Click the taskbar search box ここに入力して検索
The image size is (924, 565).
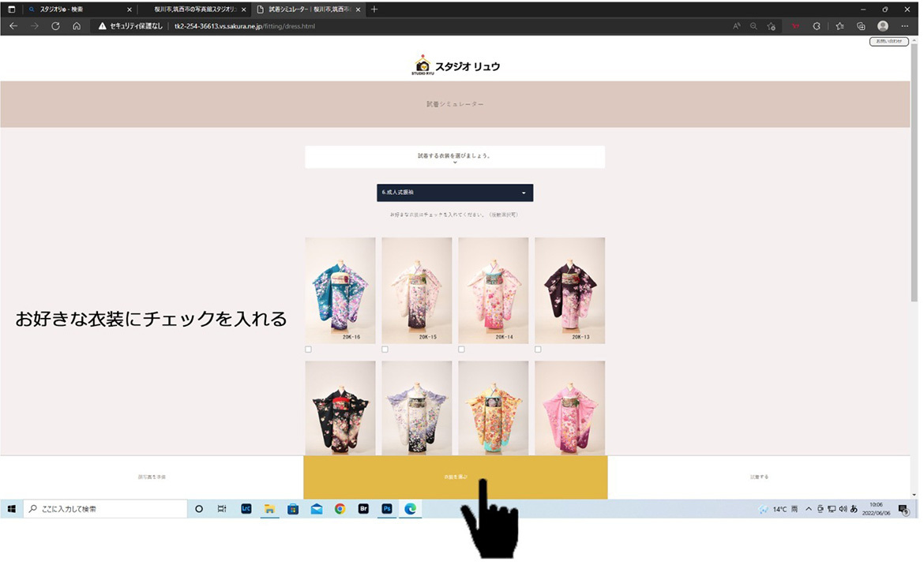106,509
